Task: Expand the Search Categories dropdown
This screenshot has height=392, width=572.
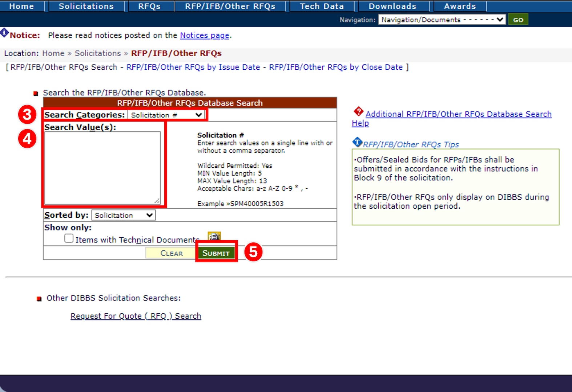Action: tap(166, 115)
